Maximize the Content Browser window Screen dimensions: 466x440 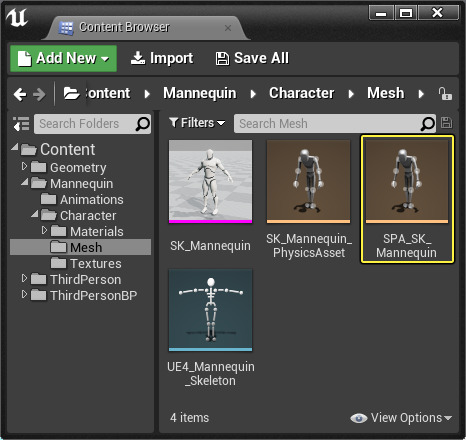406,13
